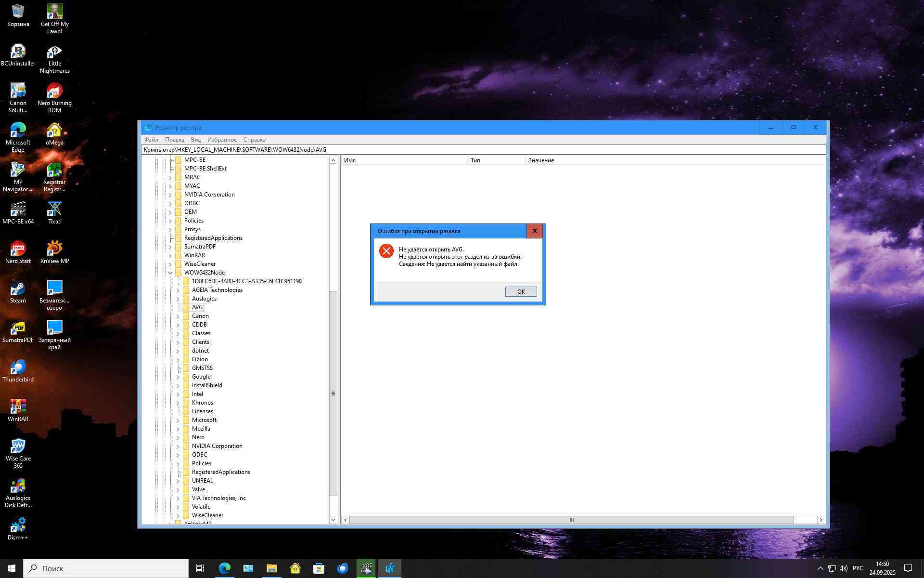The height and width of the screenshot is (578, 924).
Task: Open the Microsoft Store taskbar icon
Action: point(319,568)
